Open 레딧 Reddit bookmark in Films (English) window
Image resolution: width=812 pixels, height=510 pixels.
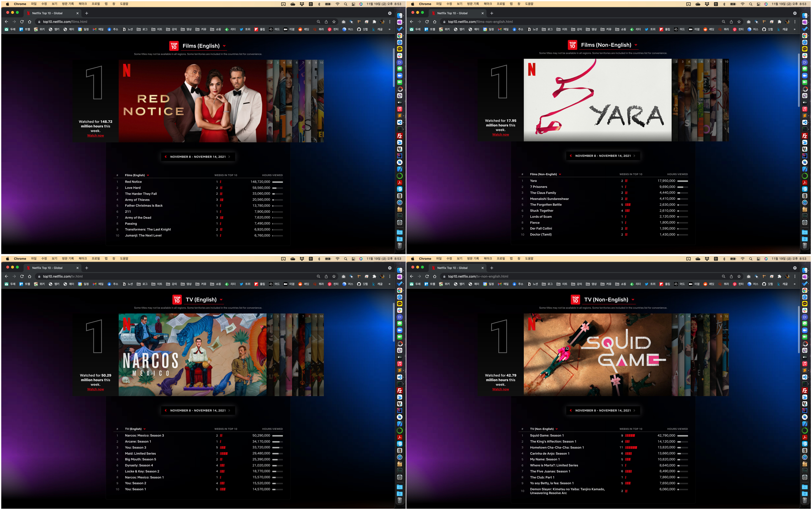303,29
